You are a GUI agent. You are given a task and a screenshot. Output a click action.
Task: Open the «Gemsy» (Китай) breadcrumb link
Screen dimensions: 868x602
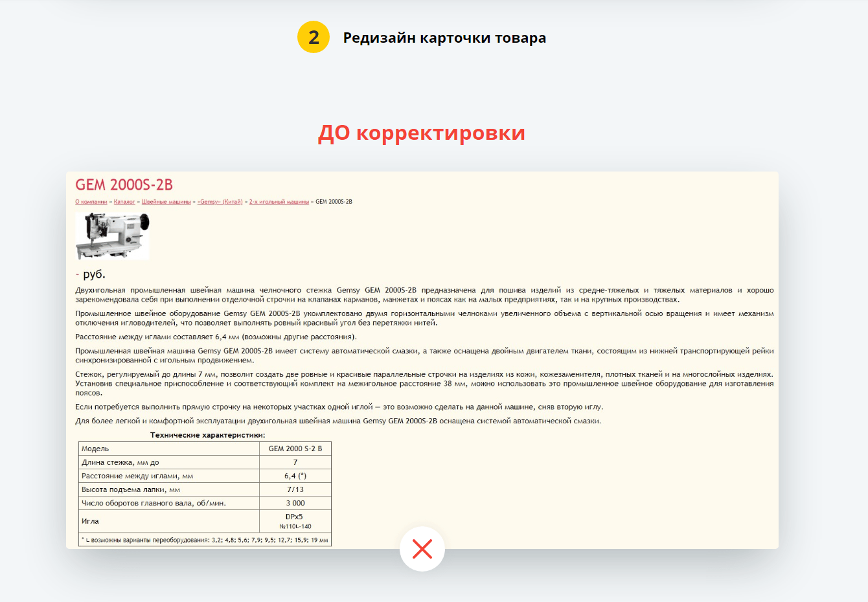(x=220, y=202)
